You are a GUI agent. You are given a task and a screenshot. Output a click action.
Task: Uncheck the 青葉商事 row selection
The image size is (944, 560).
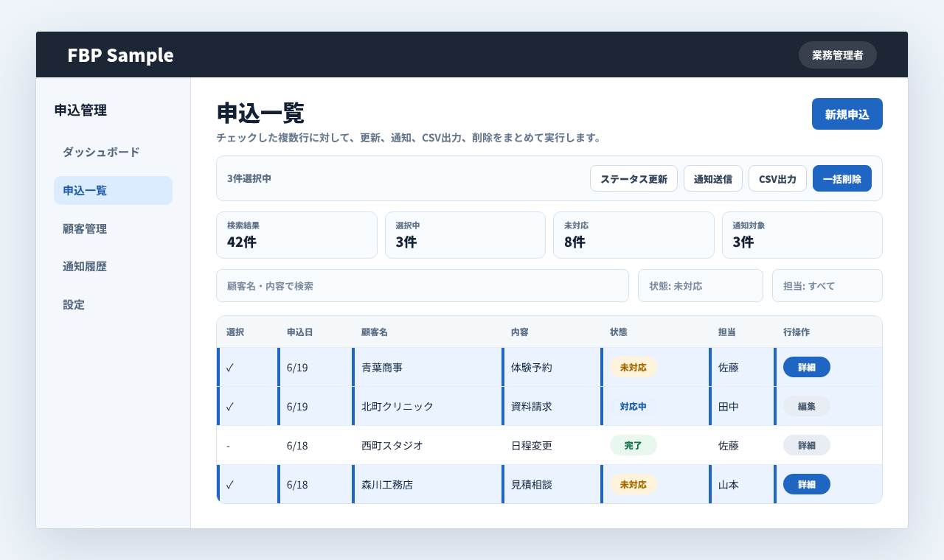[x=230, y=367]
